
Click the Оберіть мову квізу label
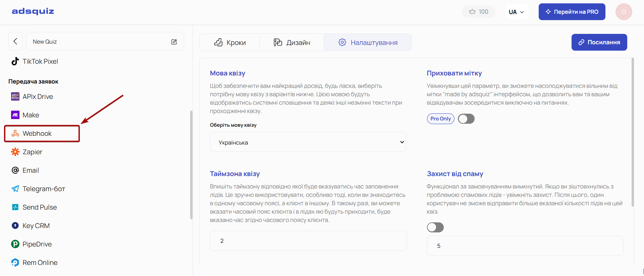tap(233, 125)
